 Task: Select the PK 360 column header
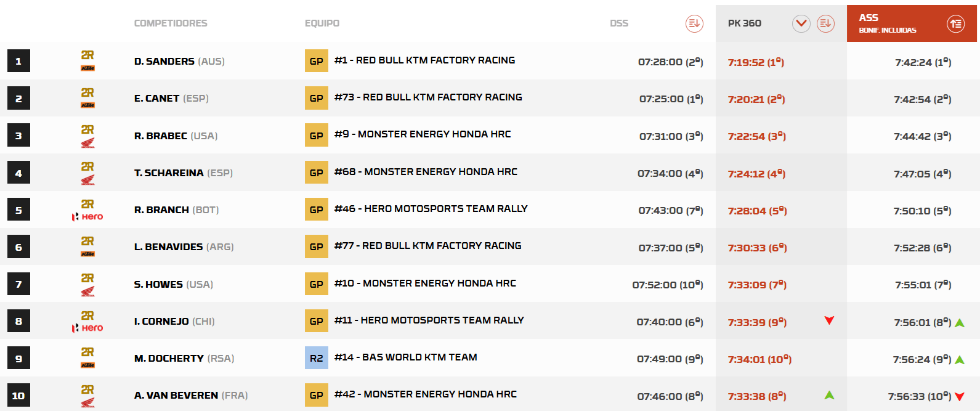point(781,23)
